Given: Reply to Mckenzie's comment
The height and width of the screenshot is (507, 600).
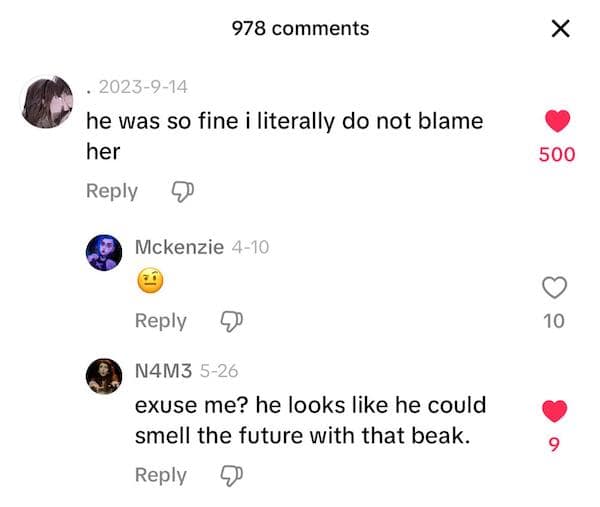Looking at the screenshot, I should click(x=161, y=321).
